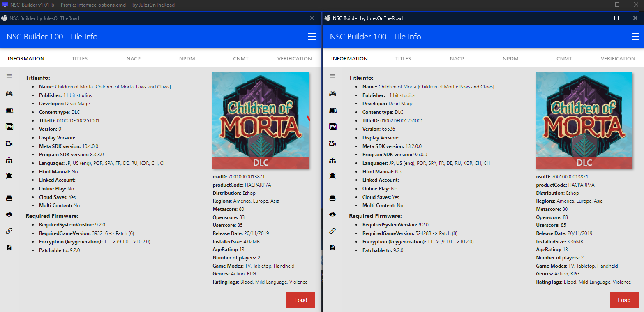Click Meta SDK version 13.2.0.0 in right window
644x312 pixels.
pos(413,146)
